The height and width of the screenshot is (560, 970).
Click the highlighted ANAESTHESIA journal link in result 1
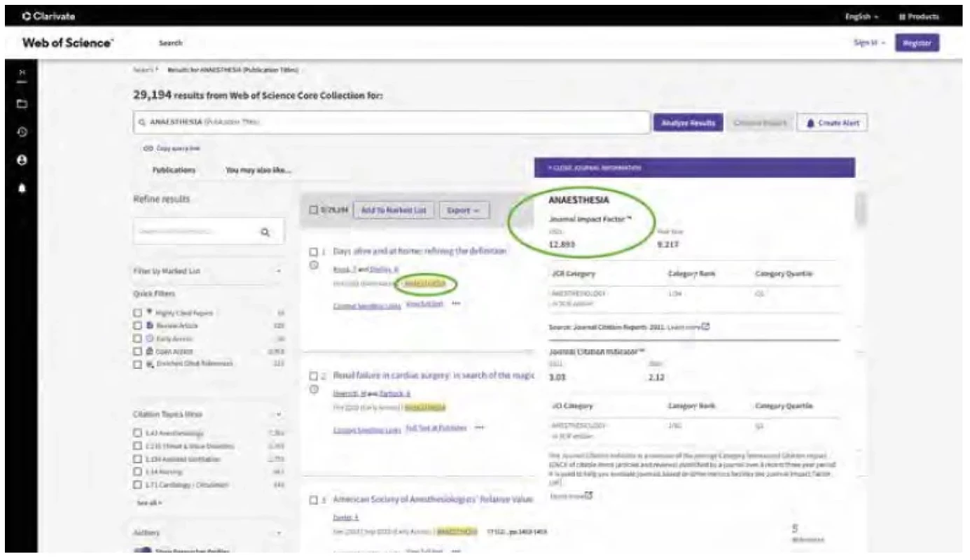tap(425, 283)
